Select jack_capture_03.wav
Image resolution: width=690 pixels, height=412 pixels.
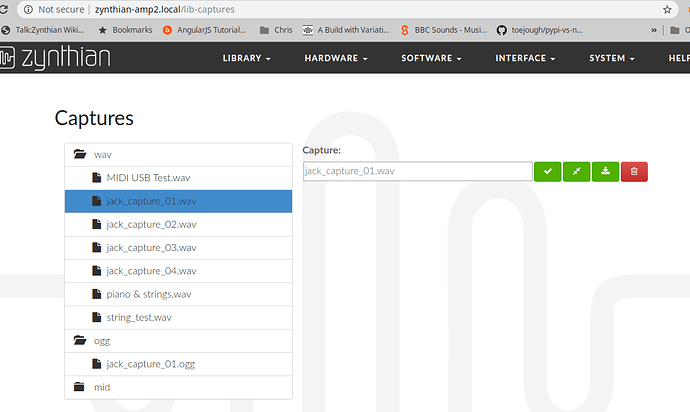coord(178,248)
